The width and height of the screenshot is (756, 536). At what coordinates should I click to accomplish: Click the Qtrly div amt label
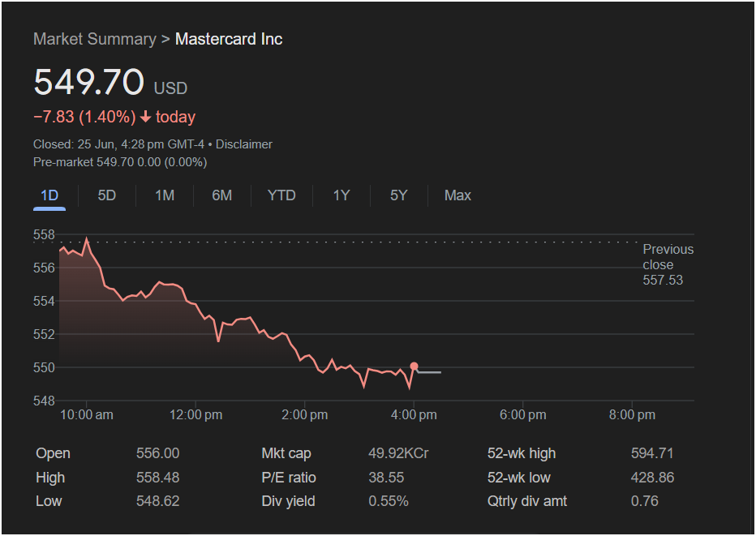click(x=527, y=501)
